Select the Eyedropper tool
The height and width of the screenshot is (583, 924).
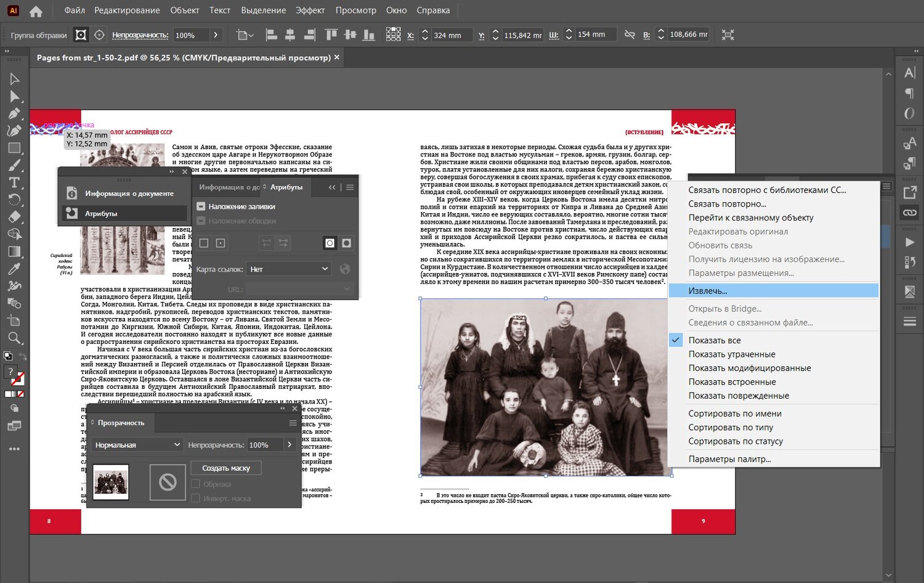pyautogui.click(x=14, y=269)
